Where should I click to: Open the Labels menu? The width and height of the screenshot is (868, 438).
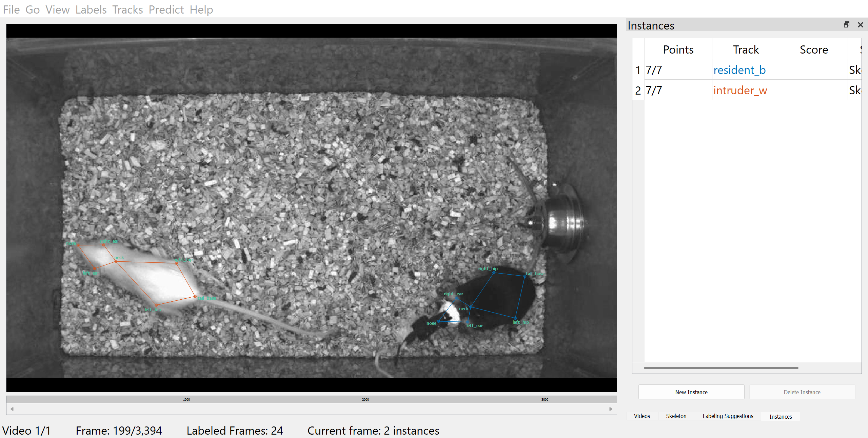pyautogui.click(x=91, y=9)
